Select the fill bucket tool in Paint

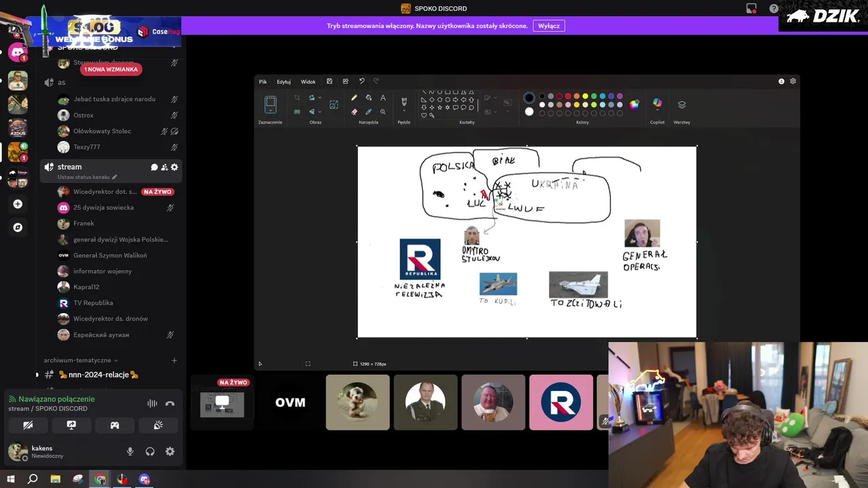pos(368,98)
